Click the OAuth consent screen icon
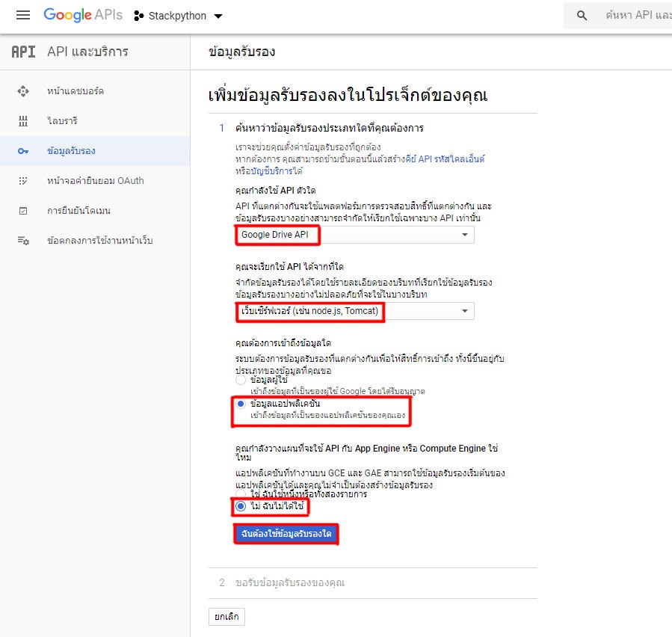This screenshot has height=637, width=672. (23, 181)
